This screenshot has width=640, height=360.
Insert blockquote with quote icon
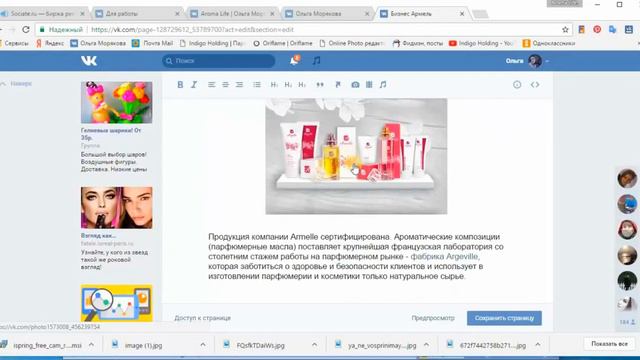tap(320, 84)
